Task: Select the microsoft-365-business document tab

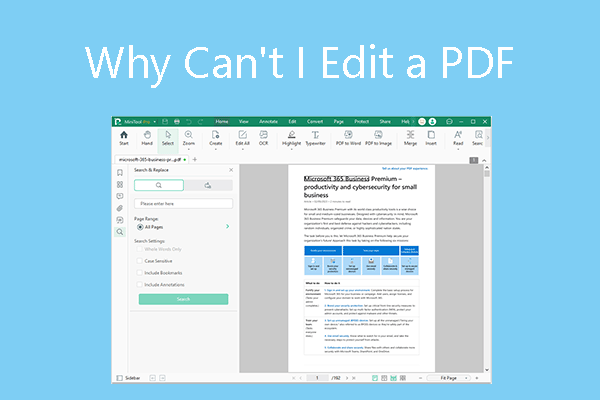Action: point(152,159)
